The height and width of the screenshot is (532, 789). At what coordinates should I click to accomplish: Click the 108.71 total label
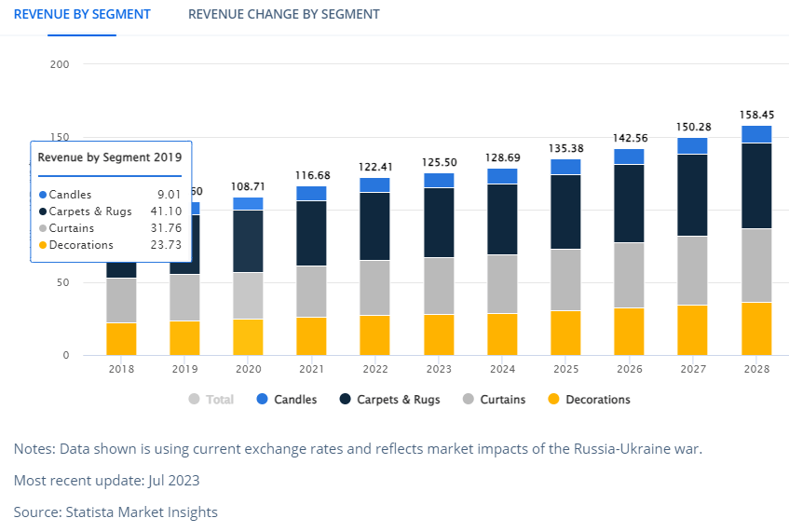click(248, 186)
